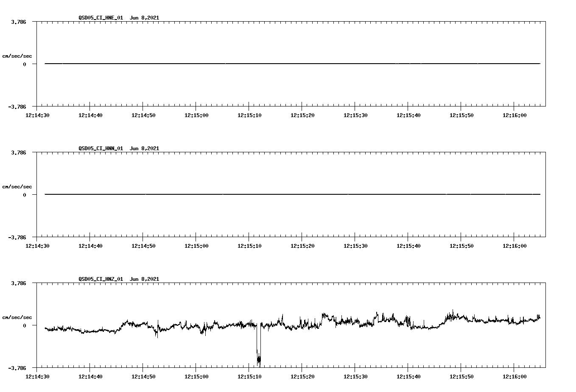Viewport: 576px width, 392px height.
Task: Click the cm/sec/sec unit label of HNE plot
Action: click(17, 56)
